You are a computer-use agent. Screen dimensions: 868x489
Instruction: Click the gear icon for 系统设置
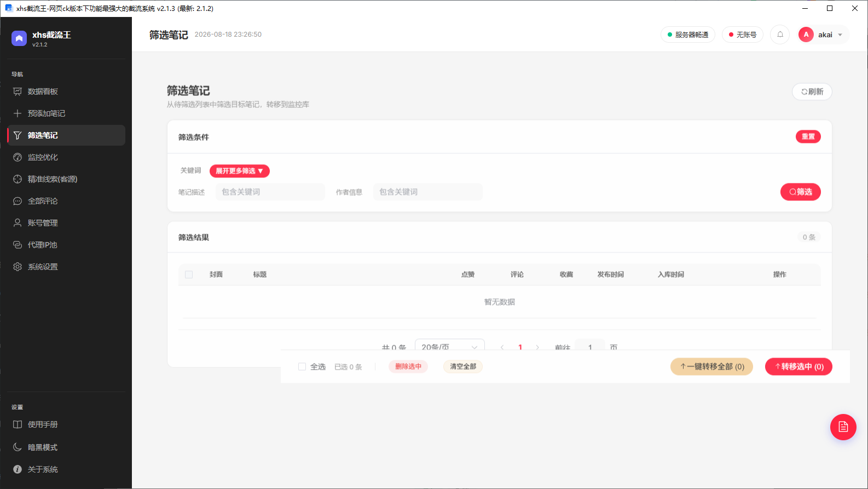point(18,267)
